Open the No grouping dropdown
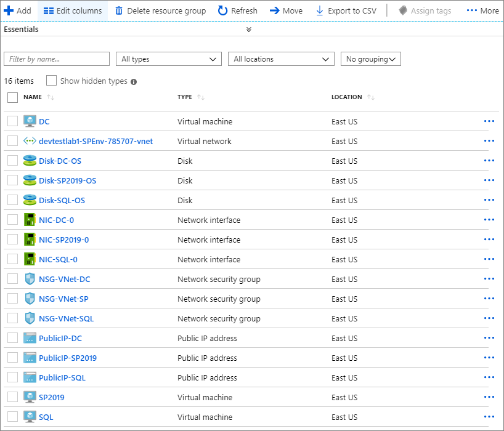The width and height of the screenshot is (504, 431). (x=371, y=58)
